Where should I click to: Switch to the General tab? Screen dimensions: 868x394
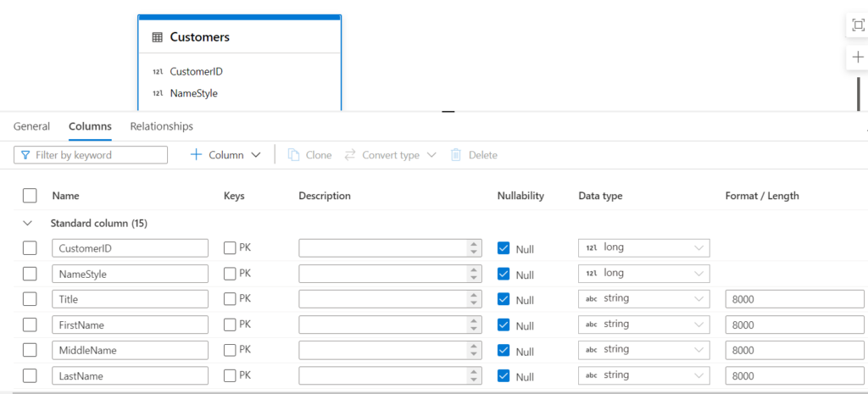[x=31, y=126]
